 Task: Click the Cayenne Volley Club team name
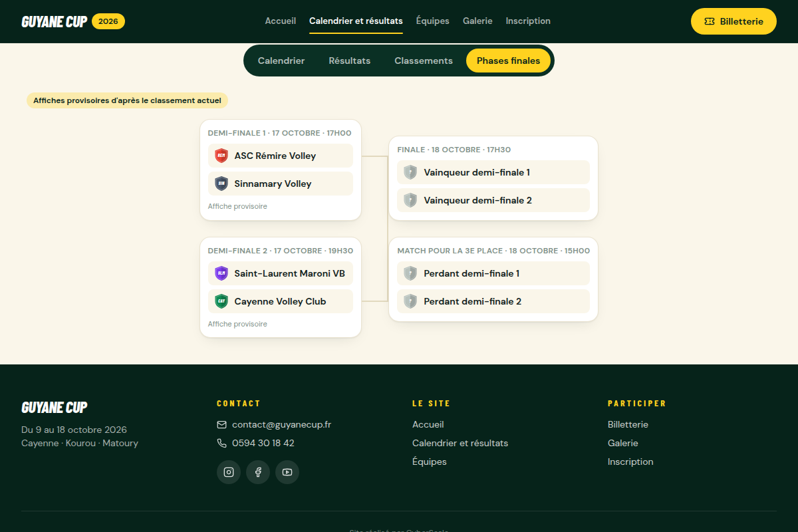(x=281, y=301)
